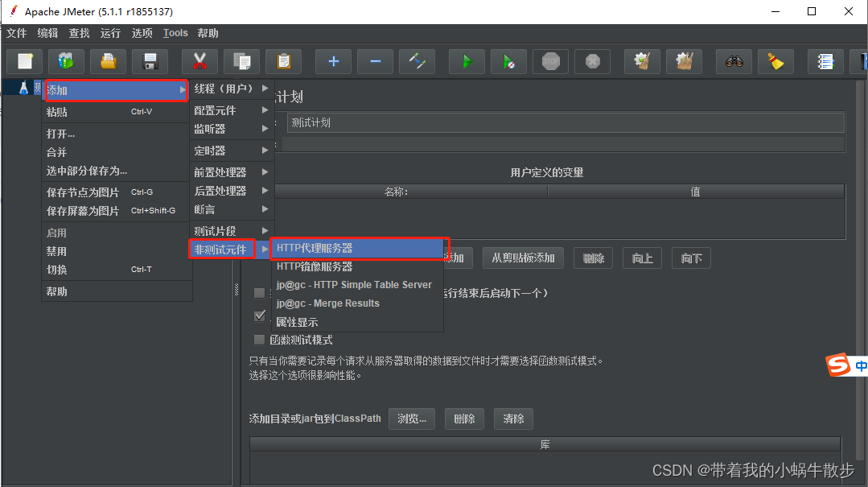The width and height of the screenshot is (868, 487).
Task: Expand 监听器 submenu
Action: [x=232, y=129]
